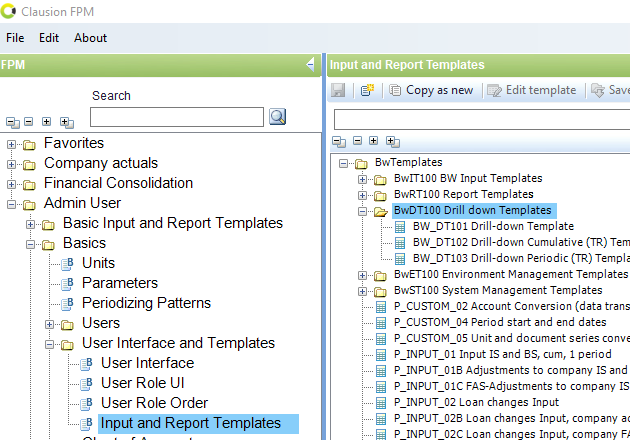Select Basics folder label
Image resolution: width=630 pixels, height=440 pixels.
84,243
